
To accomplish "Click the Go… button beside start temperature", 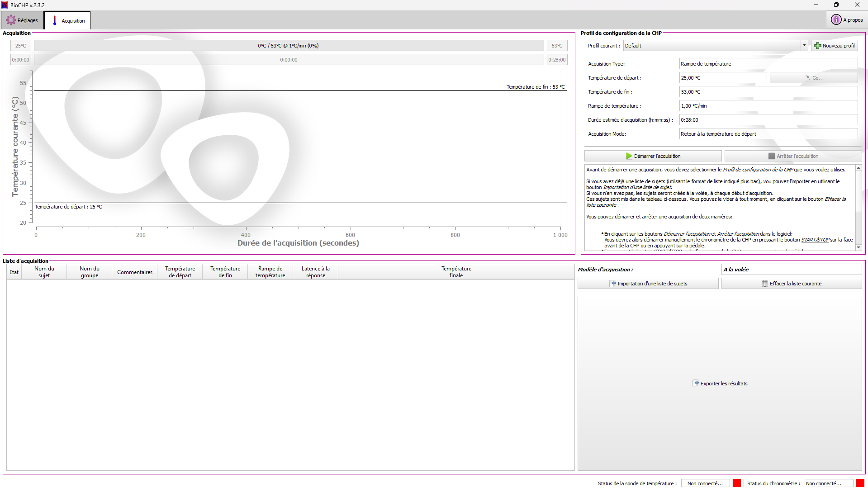I will click(813, 78).
